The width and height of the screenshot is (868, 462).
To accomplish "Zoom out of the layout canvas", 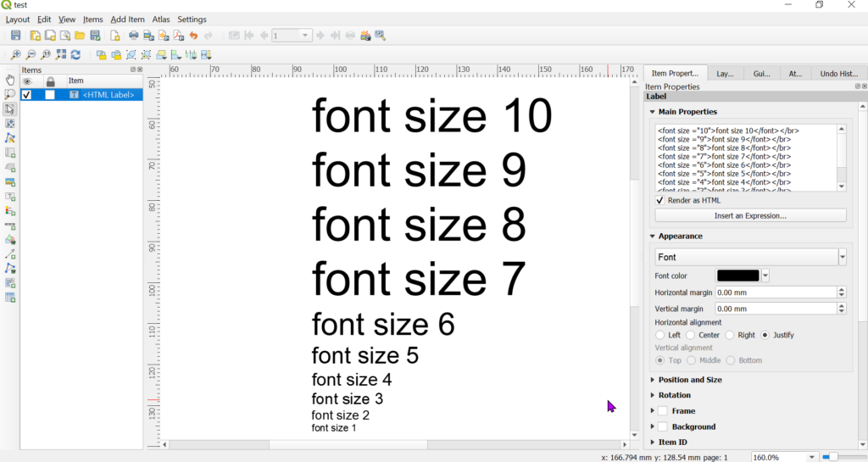I will [31, 55].
